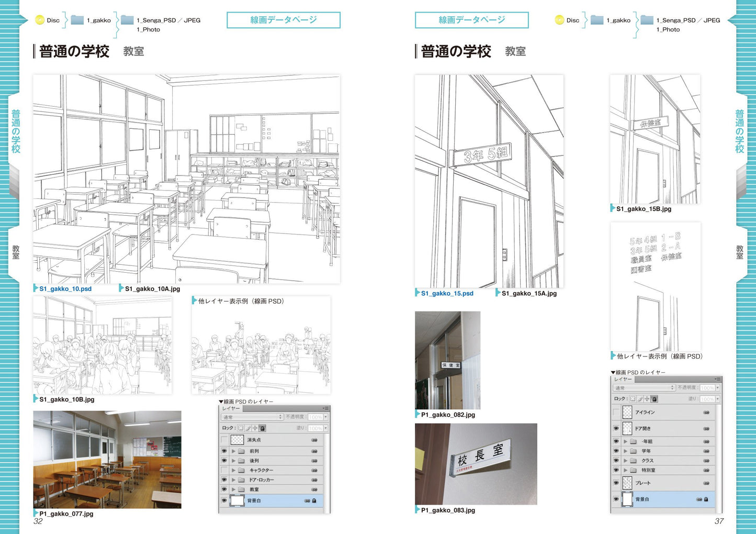The height and width of the screenshot is (534, 756).
Task: Click the P1_gakko_077.jpg classroom photo
Action: [107, 459]
